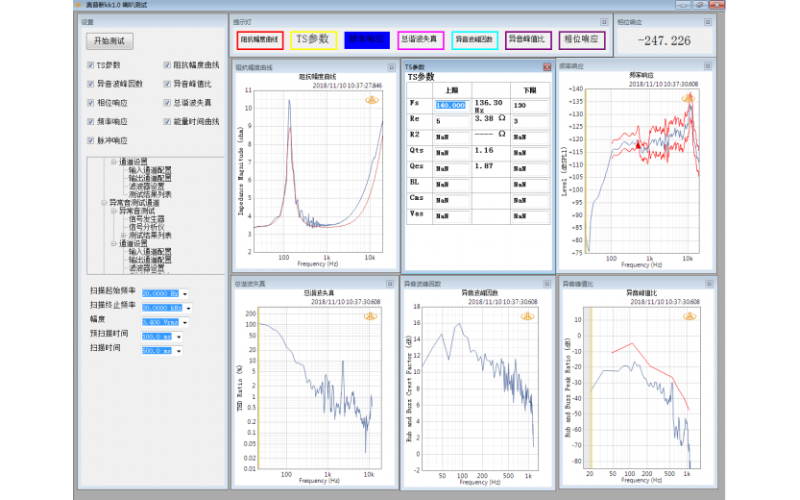The width and height of the screenshot is (800, 500).
Task: Select upper 滤波器设置 tree item
Action: pyautogui.click(x=146, y=186)
